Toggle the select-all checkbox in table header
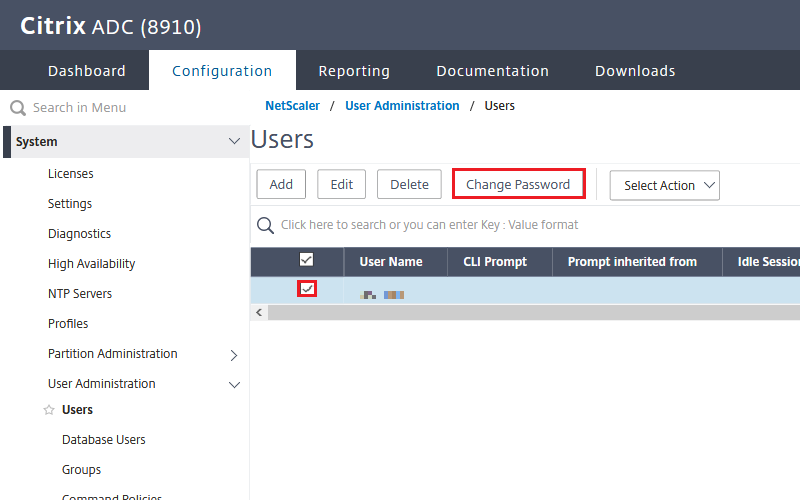Viewport: 800px width, 500px height. pos(306,260)
